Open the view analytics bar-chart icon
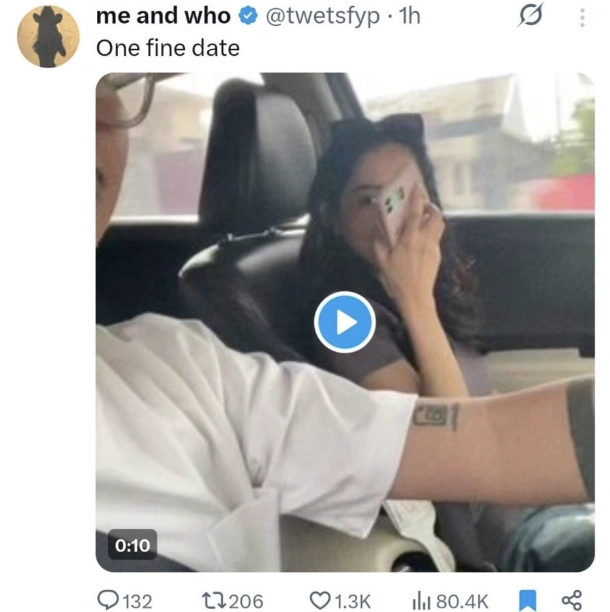The height and width of the screenshot is (612, 610). (422, 600)
